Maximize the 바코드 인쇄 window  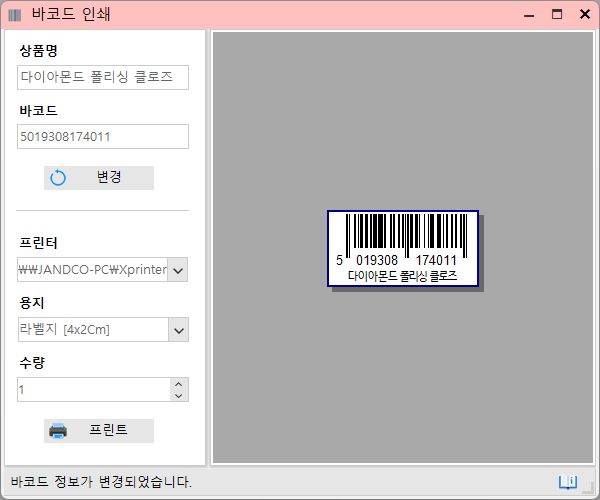click(557, 15)
